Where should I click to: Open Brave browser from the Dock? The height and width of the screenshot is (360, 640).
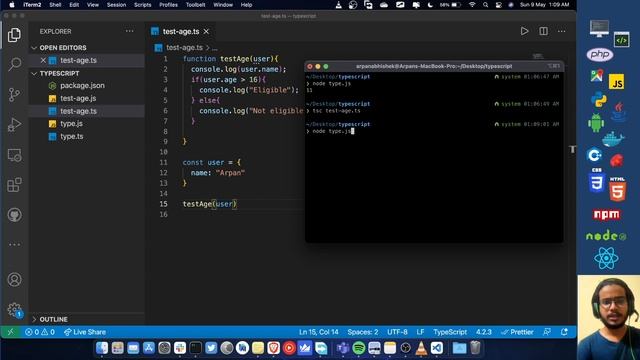click(273, 348)
